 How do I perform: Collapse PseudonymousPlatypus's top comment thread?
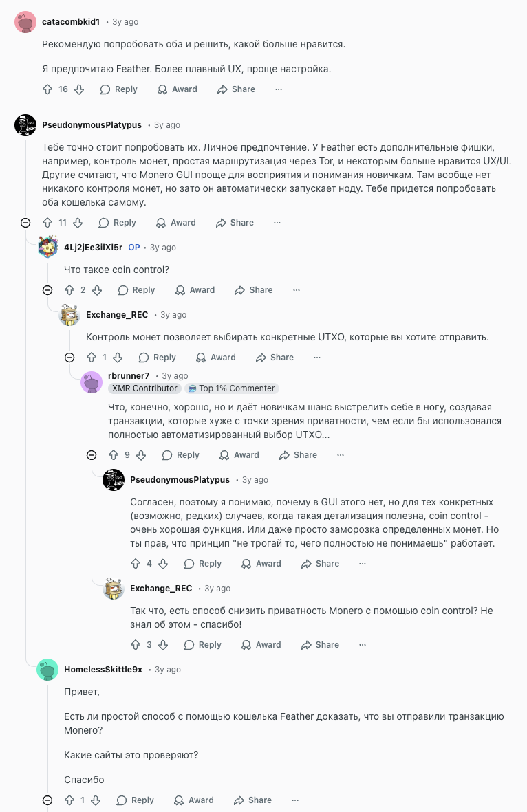point(25,223)
